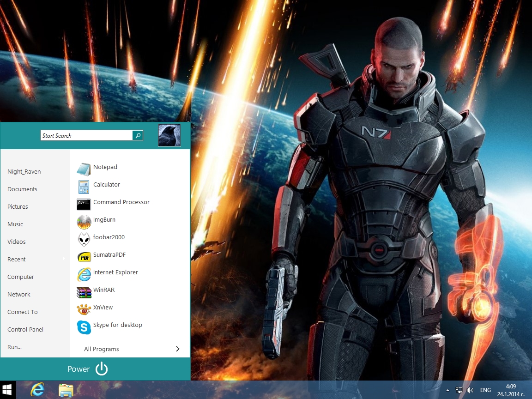Select the XnView program name
The image size is (532, 399).
tap(103, 308)
